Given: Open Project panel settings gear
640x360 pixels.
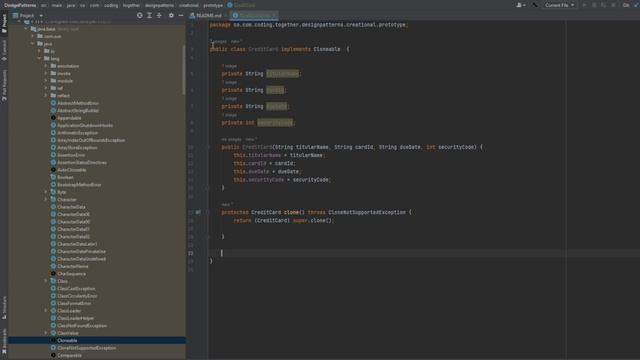Looking at the screenshot, I should [x=171, y=15].
